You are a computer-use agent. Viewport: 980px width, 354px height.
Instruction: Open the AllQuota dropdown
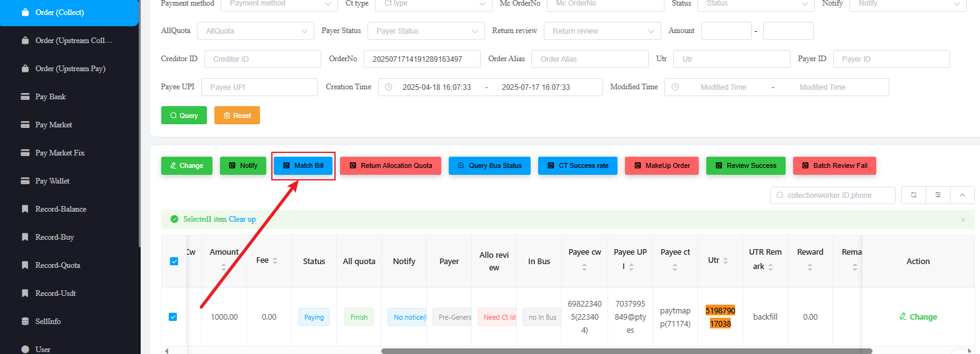click(x=255, y=31)
